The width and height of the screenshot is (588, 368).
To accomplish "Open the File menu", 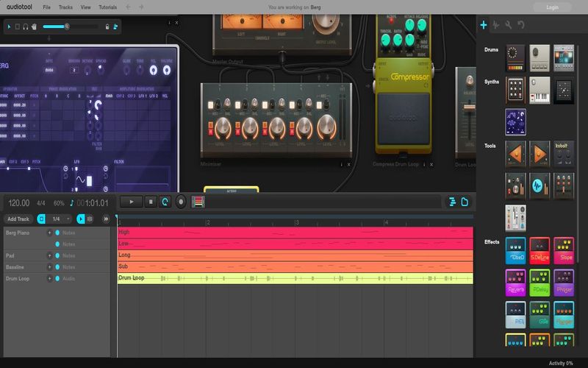I will (46, 7).
